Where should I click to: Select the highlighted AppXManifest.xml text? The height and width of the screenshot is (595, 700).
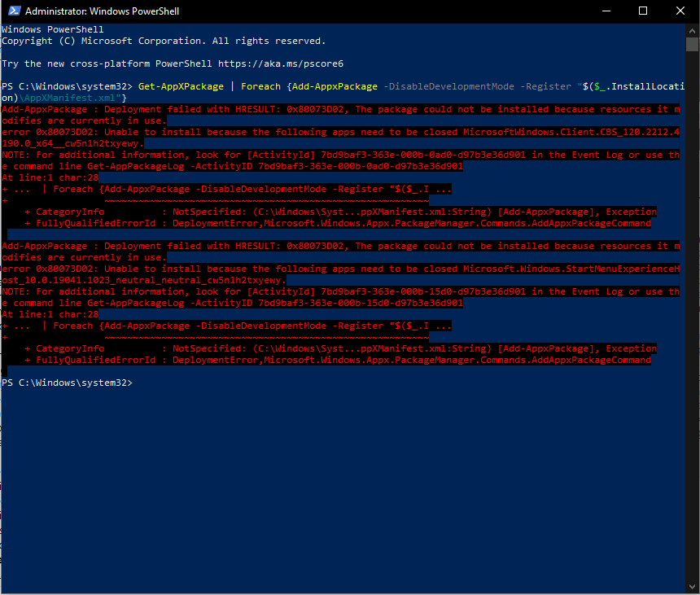click(x=59, y=96)
